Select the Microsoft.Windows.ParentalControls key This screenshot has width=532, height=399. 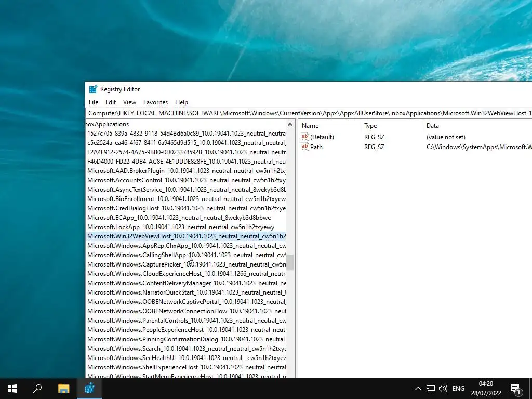(187, 320)
